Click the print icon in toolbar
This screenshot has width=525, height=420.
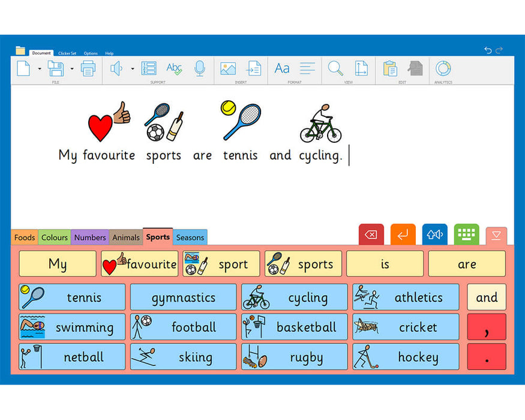point(88,68)
